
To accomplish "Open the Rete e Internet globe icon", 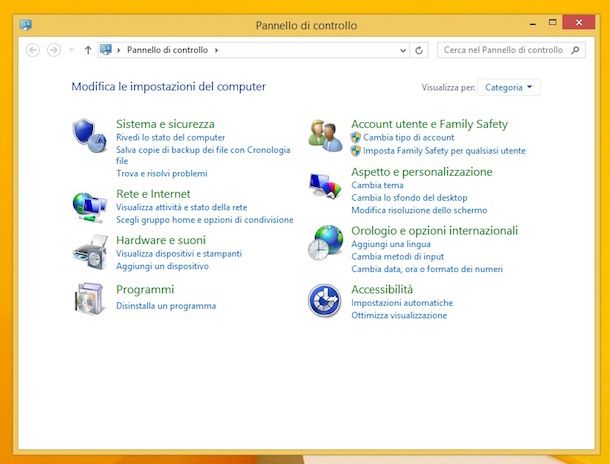I will [x=89, y=207].
